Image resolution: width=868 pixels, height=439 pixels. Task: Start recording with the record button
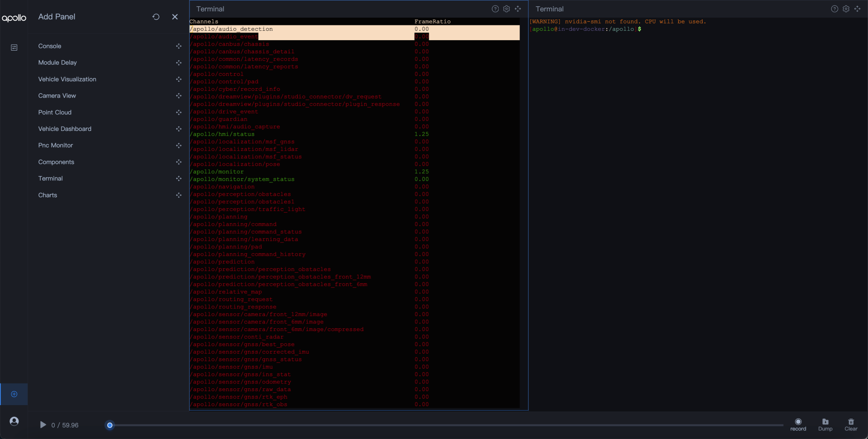coord(798,424)
